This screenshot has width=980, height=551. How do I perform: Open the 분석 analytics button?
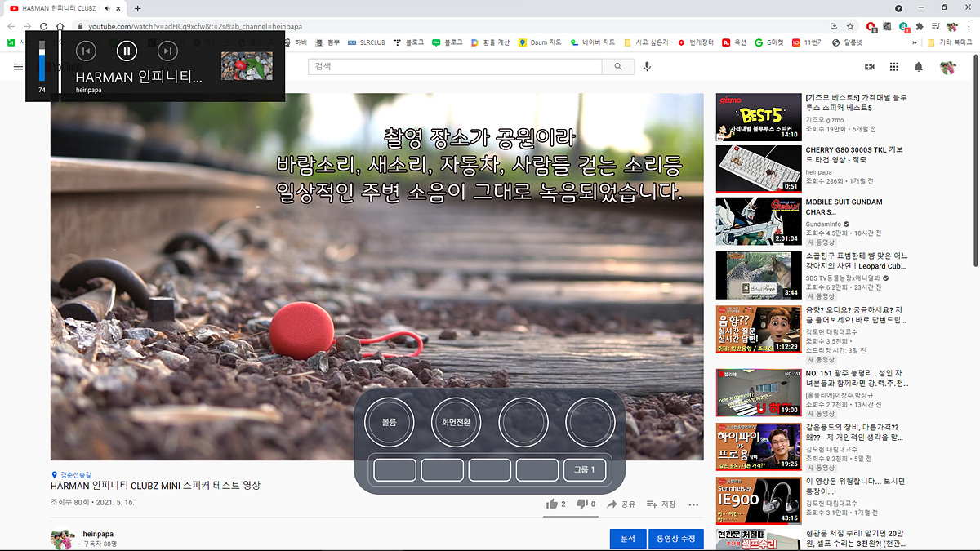628,540
